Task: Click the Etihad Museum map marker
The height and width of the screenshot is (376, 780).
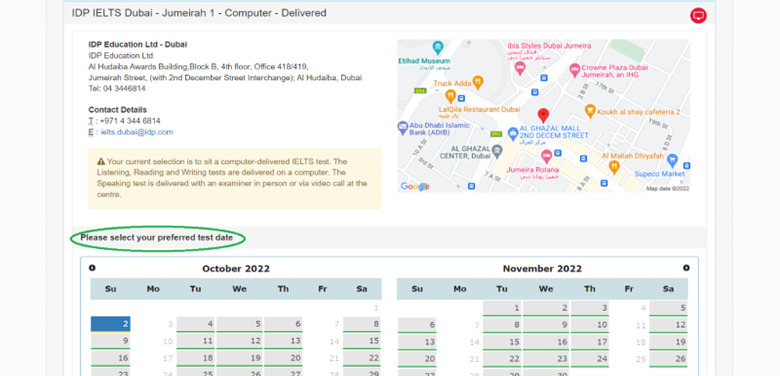Action: click(438, 48)
